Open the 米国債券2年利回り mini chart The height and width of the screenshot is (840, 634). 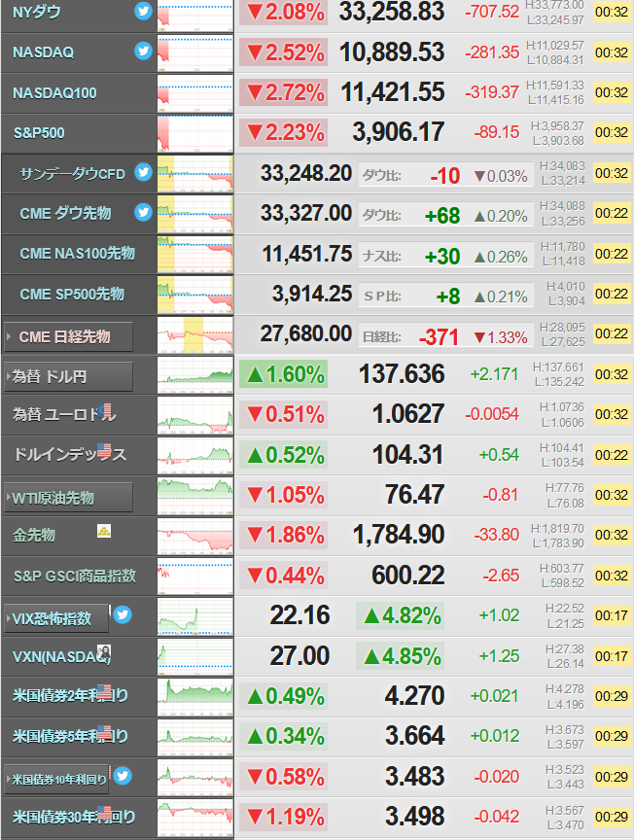click(195, 696)
